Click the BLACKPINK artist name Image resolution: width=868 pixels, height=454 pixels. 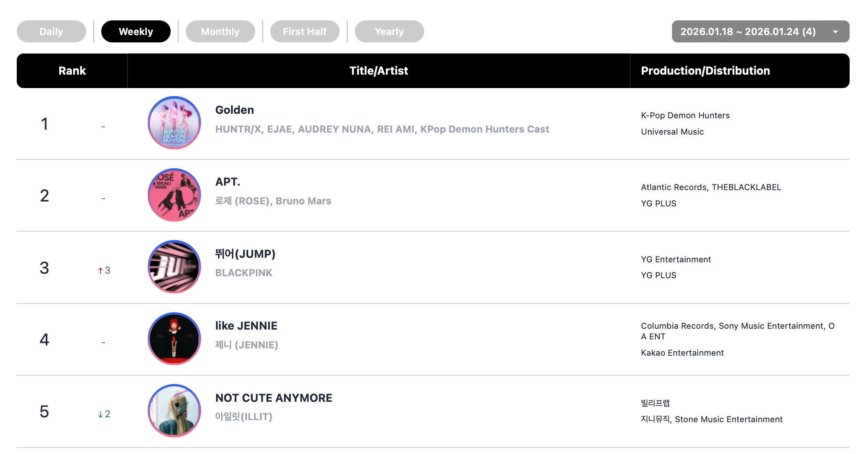pyautogui.click(x=244, y=273)
